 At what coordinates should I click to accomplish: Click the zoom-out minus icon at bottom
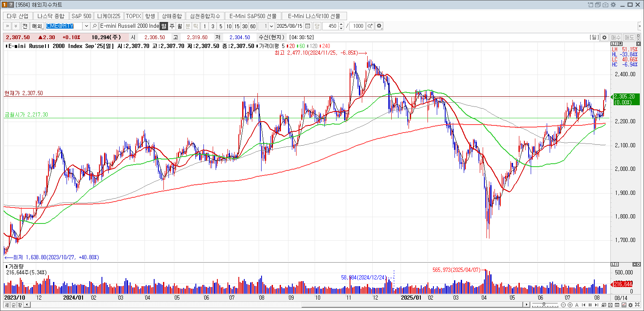coord(563,305)
